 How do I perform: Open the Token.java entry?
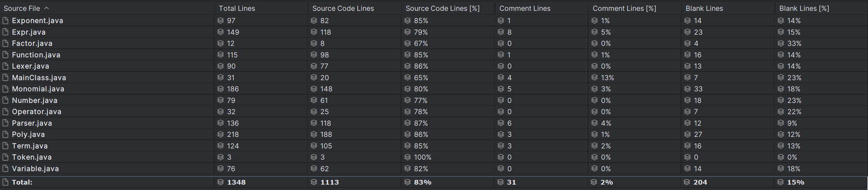point(32,157)
